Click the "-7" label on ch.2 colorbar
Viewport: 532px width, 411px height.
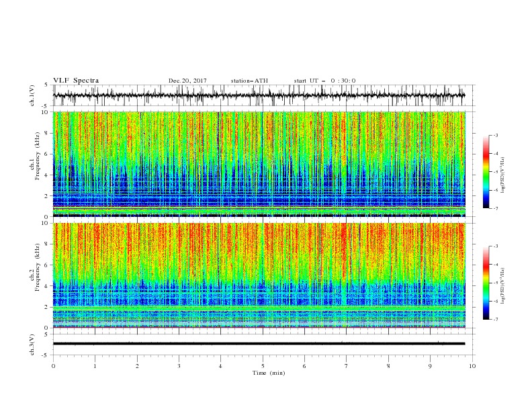tap(495, 319)
